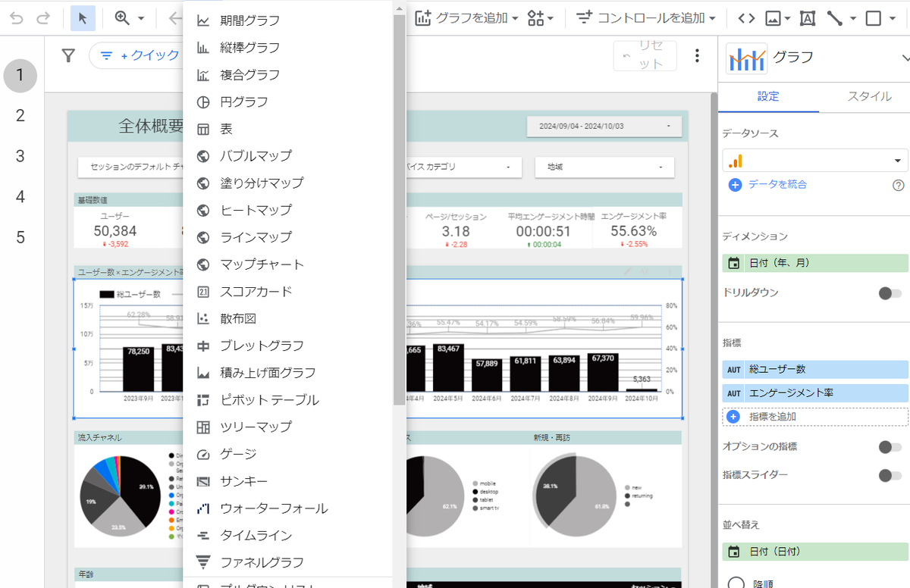Click the redo arrow icon
The width and height of the screenshot is (910, 588).
(43, 18)
